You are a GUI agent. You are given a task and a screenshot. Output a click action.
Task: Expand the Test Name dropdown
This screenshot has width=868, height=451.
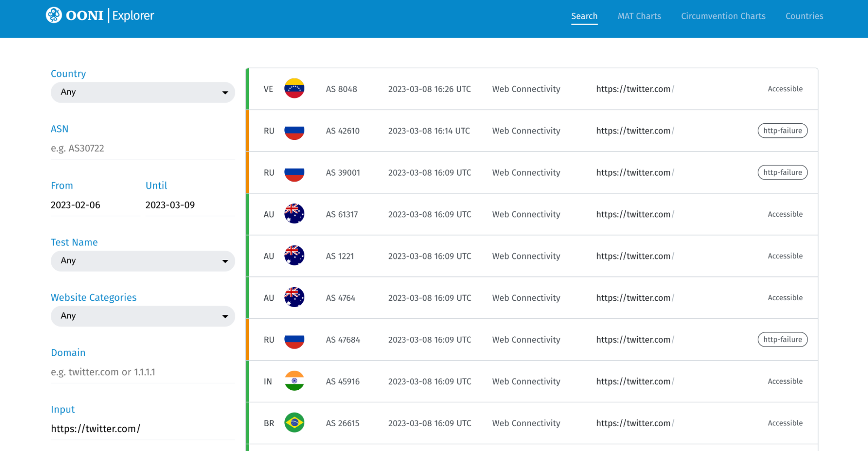[142, 261]
